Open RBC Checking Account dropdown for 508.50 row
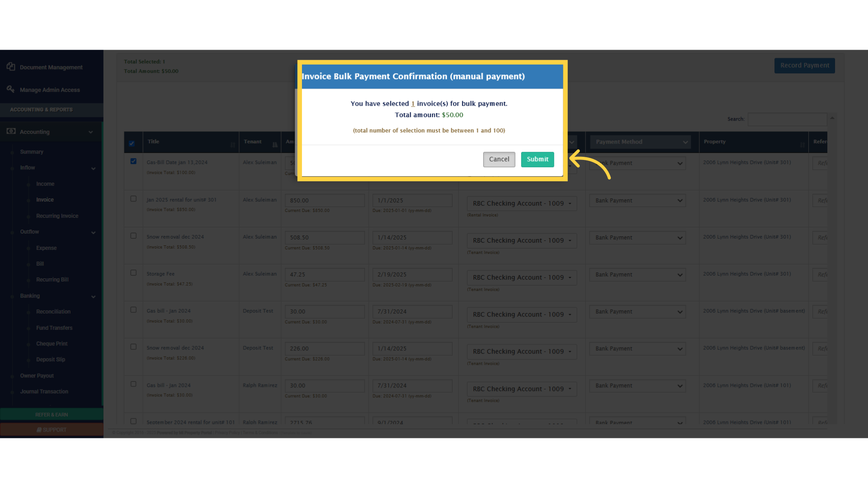 [x=522, y=240]
